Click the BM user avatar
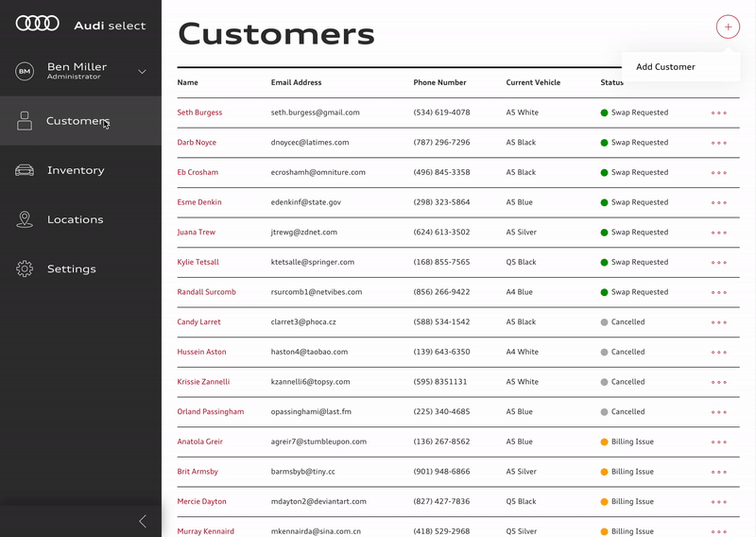The width and height of the screenshot is (756, 537). click(x=25, y=72)
